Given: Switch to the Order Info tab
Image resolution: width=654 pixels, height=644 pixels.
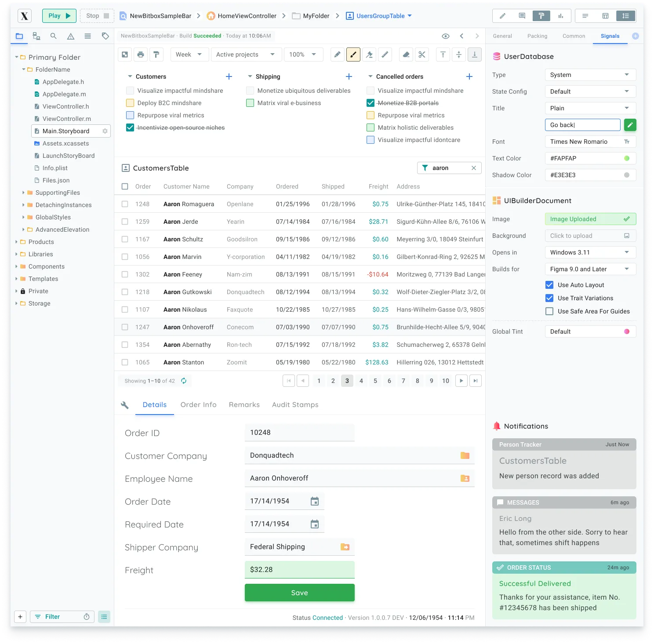Looking at the screenshot, I should [x=198, y=404].
